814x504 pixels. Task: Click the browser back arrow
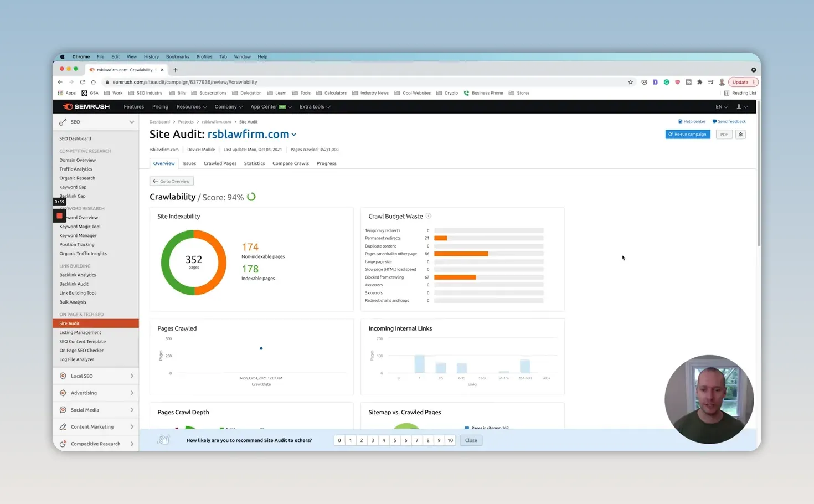click(x=60, y=82)
